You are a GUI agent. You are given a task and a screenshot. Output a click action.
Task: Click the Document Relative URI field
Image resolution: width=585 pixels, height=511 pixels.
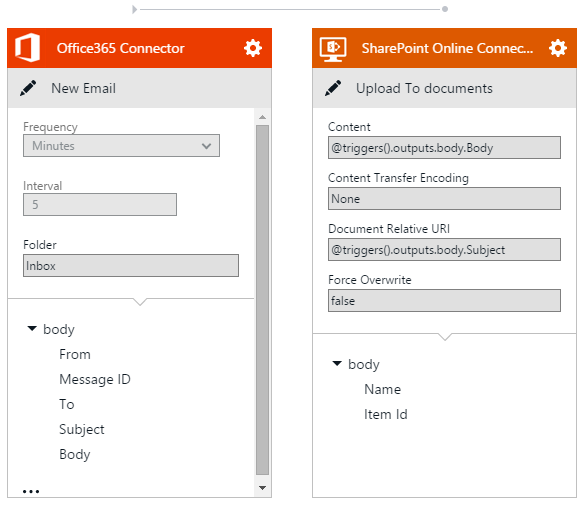coord(444,250)
